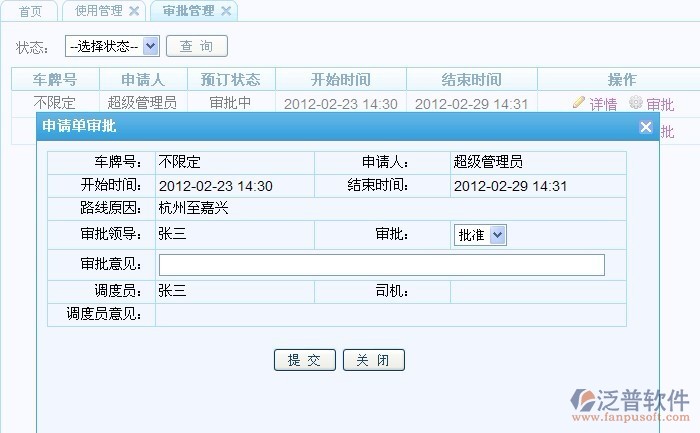Click the 结束时间 column header
The image size is (700, 433).
point(471,80)
